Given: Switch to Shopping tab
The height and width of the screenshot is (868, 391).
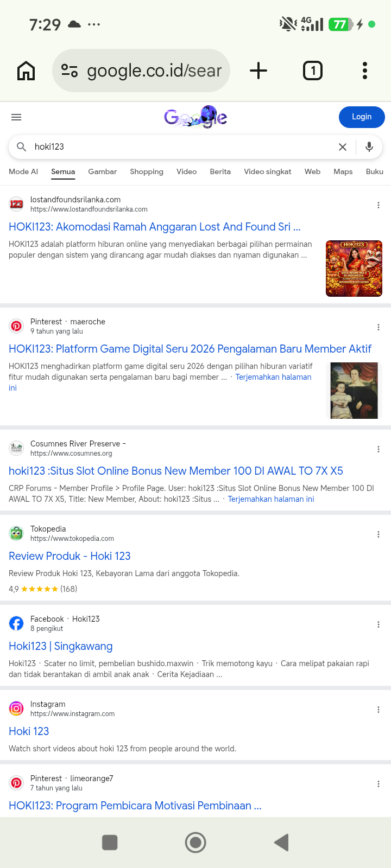Looking at the screenshot, I should (147, 171).
